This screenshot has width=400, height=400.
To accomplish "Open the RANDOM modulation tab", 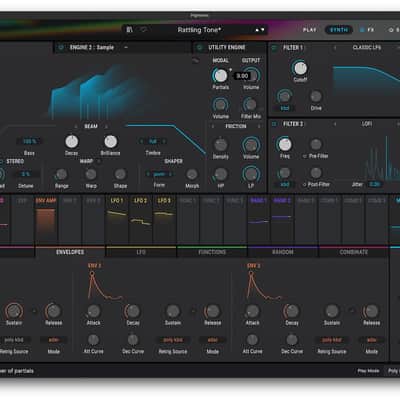I will [283, 252].
